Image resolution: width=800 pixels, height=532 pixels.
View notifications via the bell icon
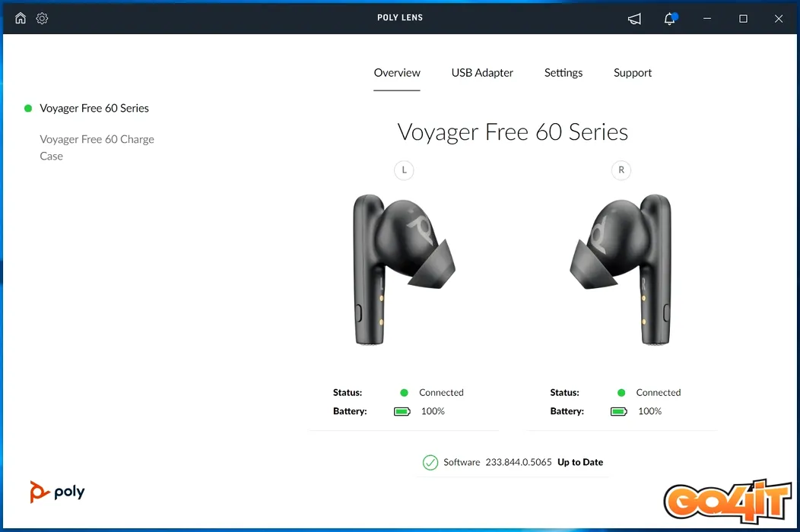click(670, 19)
